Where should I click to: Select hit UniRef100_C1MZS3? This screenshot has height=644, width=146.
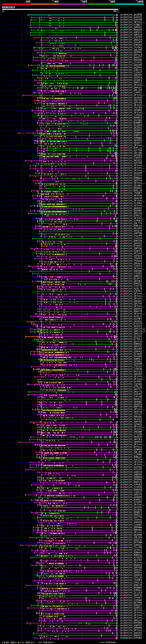click(x=131, y=266)
